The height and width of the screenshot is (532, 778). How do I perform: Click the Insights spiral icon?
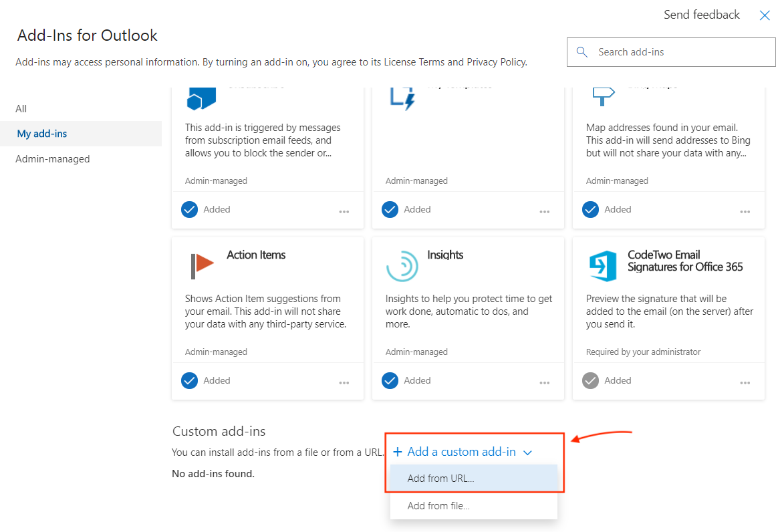click(x=402, y=266)
